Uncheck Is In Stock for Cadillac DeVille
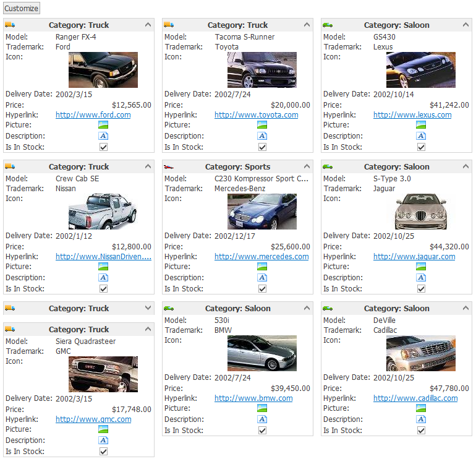The width and height of the screenshot is (476, 464). point(421,431)
